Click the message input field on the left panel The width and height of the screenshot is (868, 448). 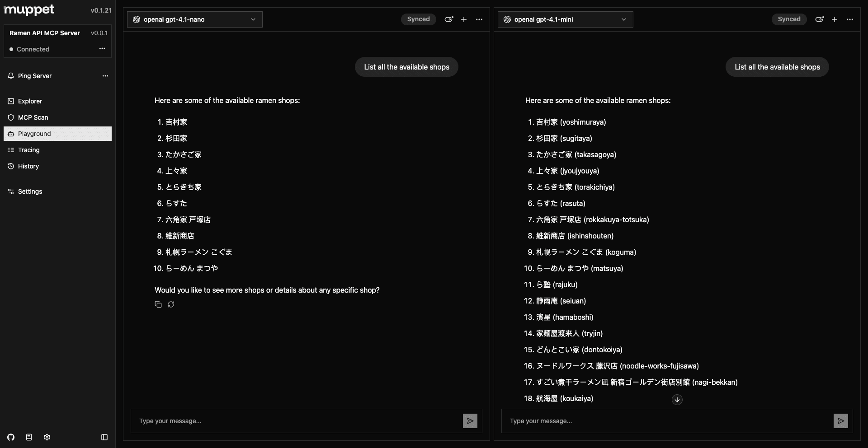click(294, 421)
